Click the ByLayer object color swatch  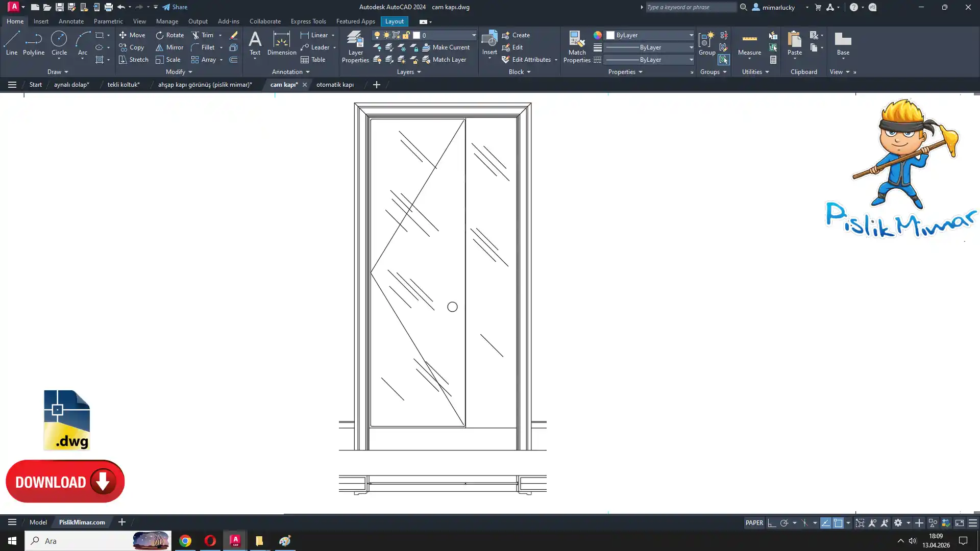[610, 35]
